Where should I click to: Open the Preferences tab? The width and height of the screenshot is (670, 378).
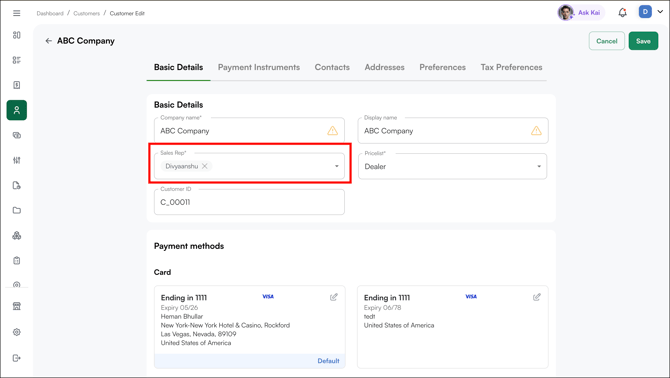443,67
